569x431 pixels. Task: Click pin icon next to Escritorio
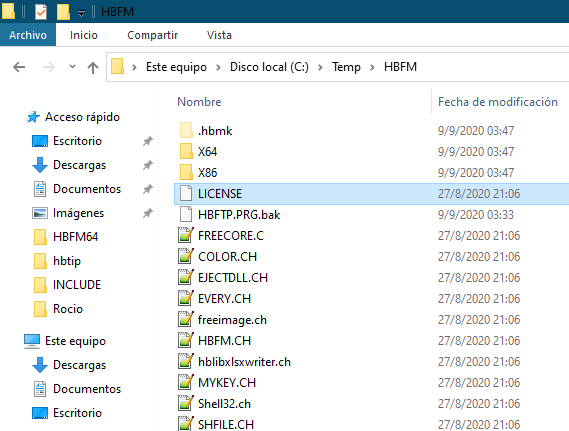147,141
